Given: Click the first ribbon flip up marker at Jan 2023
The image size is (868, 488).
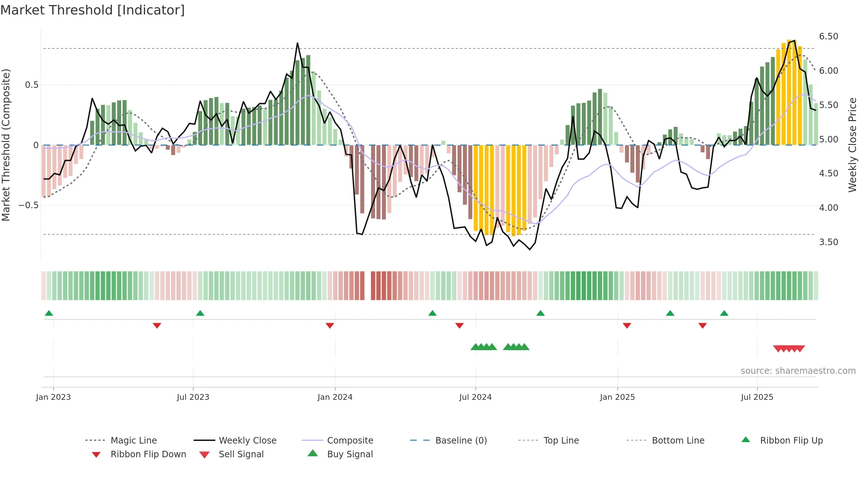Looking at the screenshot, I should (49, 313).
